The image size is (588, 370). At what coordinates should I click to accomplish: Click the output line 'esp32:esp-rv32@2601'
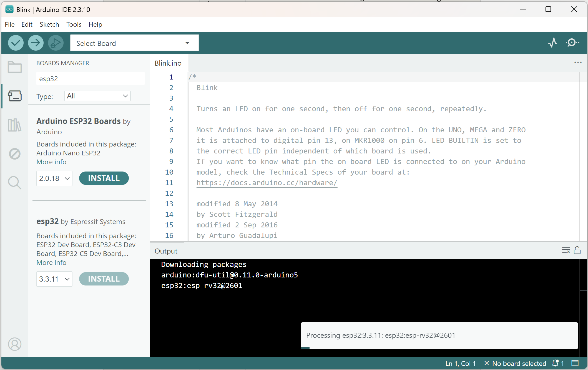(202, 285)
